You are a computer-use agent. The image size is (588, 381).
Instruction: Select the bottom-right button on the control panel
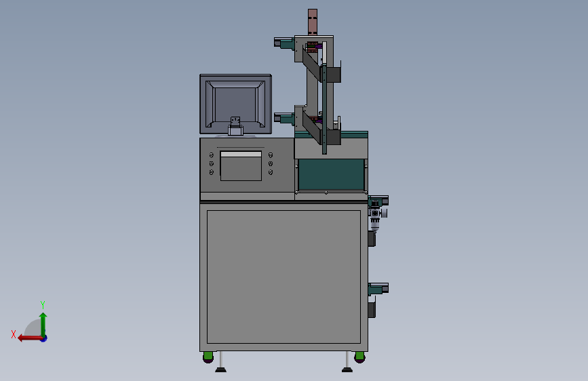[x=271, y=172]
